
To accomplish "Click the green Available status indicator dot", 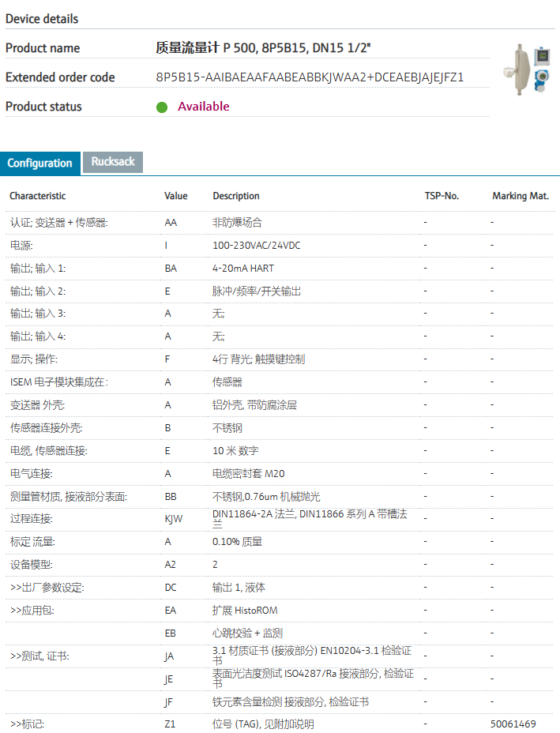I will [162, 107].
